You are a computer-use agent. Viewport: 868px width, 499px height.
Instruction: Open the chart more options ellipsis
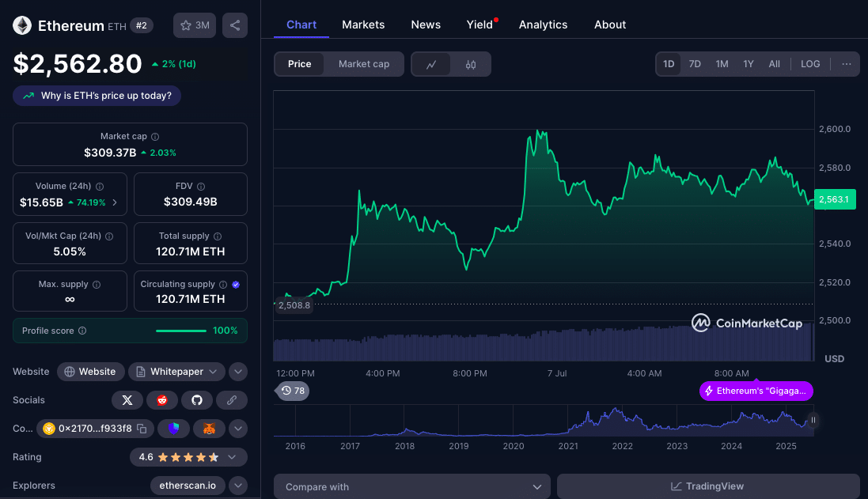847,64
